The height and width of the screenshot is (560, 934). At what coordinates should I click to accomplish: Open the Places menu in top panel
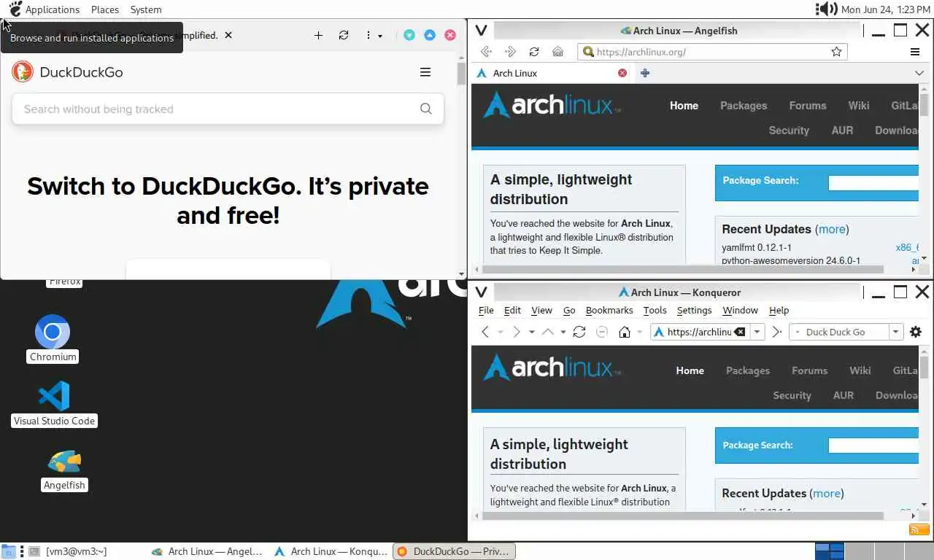pyautogui.click(x=105, y=9)
